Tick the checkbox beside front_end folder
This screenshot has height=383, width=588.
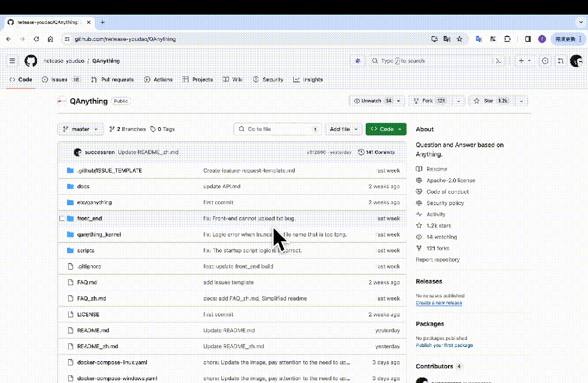click(62, 219)
